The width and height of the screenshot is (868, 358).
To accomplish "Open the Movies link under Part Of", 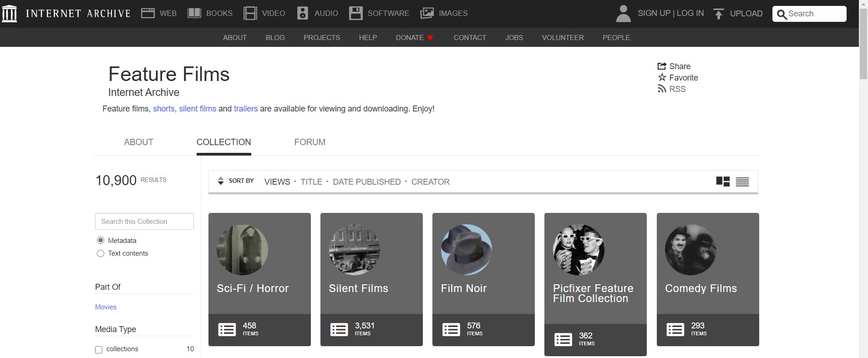I will tap(106, 307).
